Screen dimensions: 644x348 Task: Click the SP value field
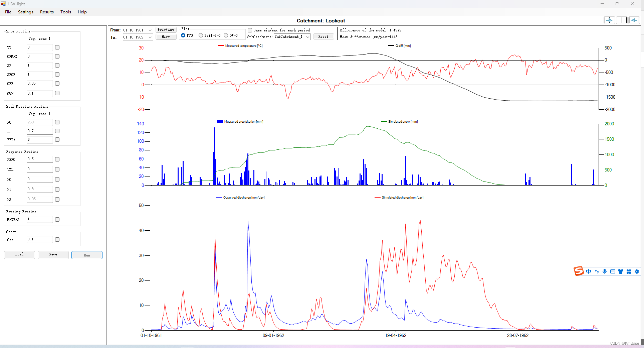tap(40, 66)
